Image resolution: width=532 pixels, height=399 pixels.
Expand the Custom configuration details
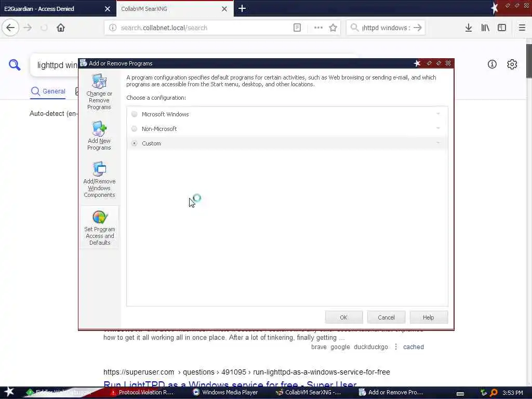click(x=438, y=143)
